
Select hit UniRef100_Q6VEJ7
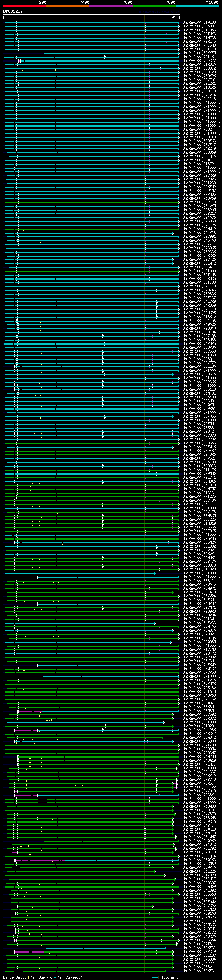pos(199,145)
